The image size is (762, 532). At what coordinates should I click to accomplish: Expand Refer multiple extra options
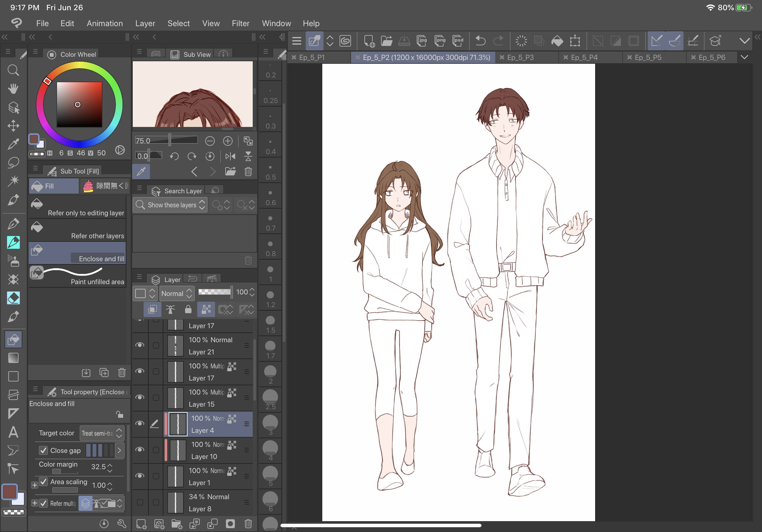(34, 503)
